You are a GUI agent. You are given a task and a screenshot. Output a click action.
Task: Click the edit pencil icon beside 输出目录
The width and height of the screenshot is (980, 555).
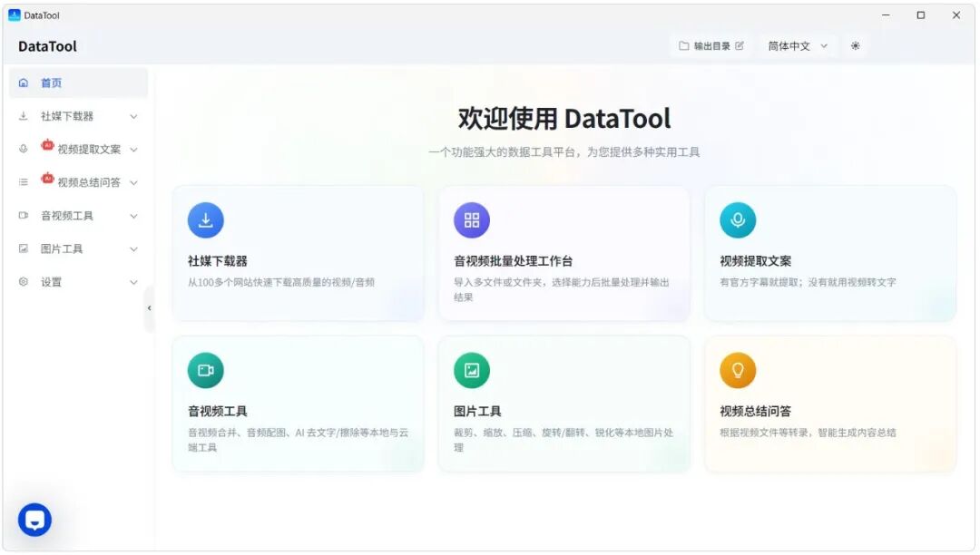(x=740, y=46)
